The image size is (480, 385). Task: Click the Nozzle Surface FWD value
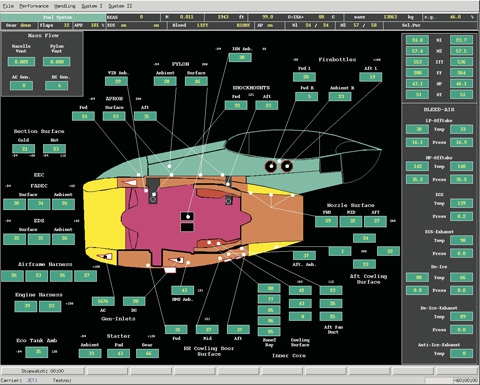326,221
